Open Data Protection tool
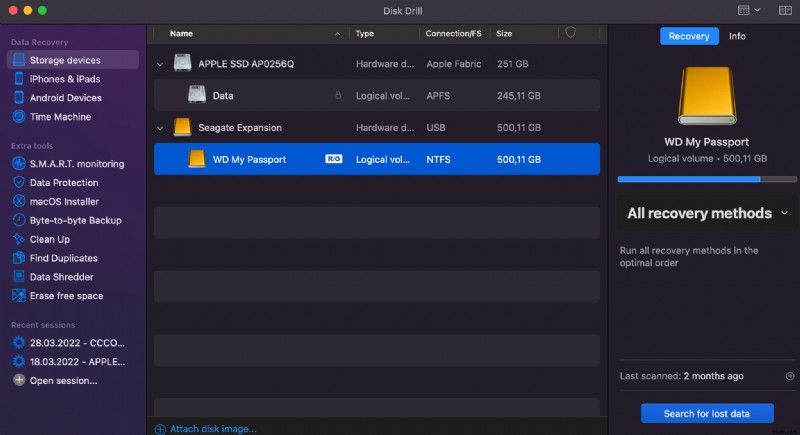The image size is (800, 435). (x=64, y=183)
